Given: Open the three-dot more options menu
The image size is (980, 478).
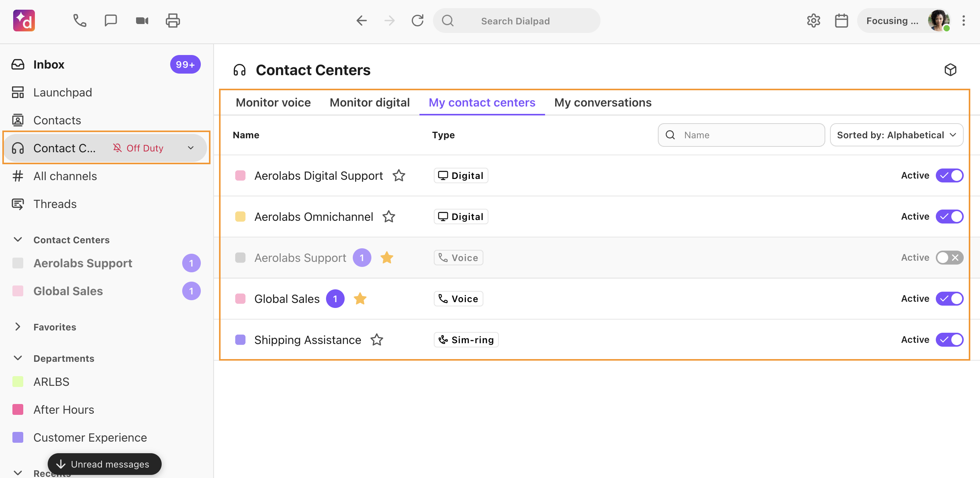Looking at the screenshot, I should point(964,21).
